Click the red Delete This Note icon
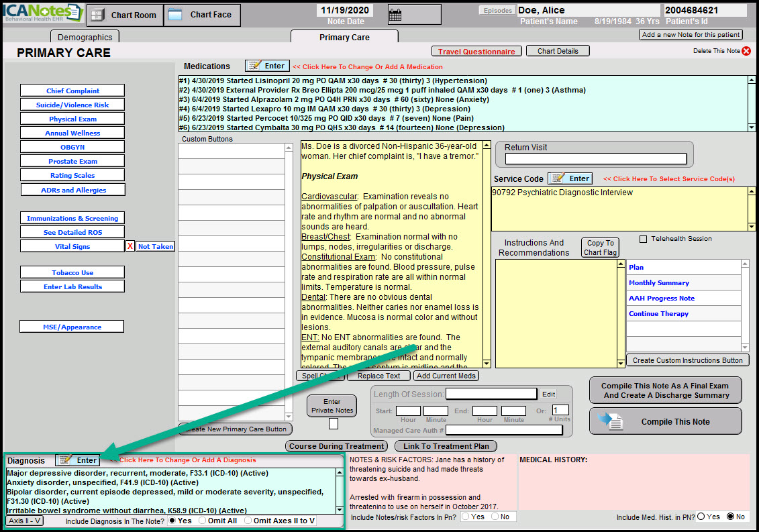759x532 pixels. tap(746, 51)
